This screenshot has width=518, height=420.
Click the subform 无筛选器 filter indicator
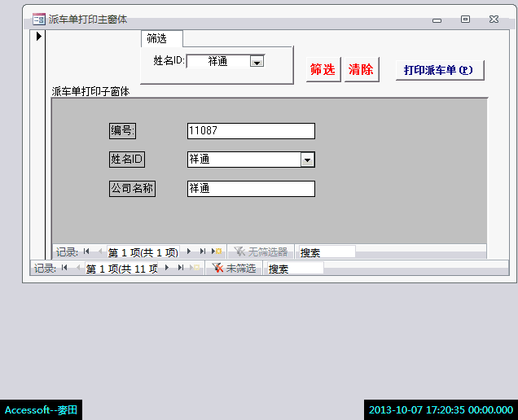coord(261,252)
